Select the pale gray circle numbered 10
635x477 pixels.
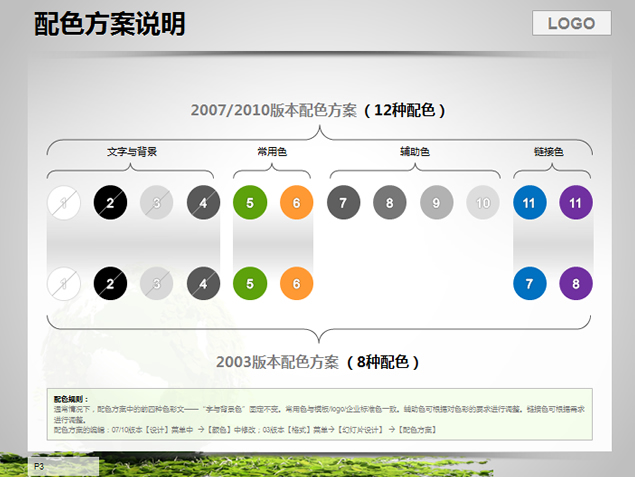483,202
